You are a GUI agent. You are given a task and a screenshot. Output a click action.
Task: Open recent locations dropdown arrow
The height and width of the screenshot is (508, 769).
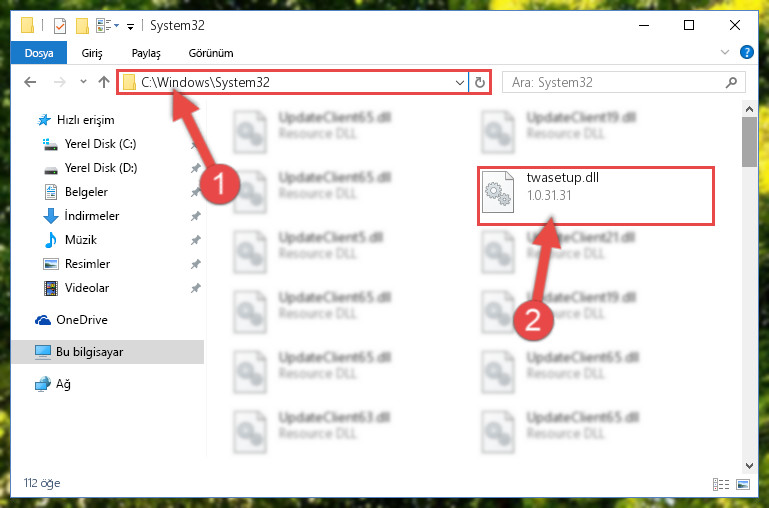tap(83, 82)
